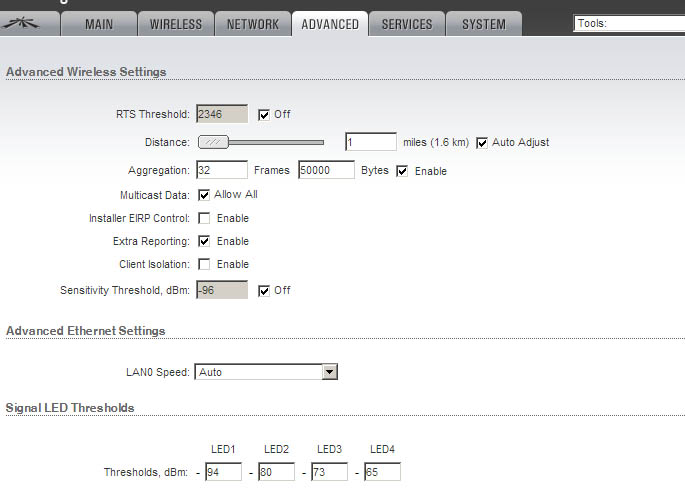
Task: Click the LED1 threshold input field
Action: [223, 471]
